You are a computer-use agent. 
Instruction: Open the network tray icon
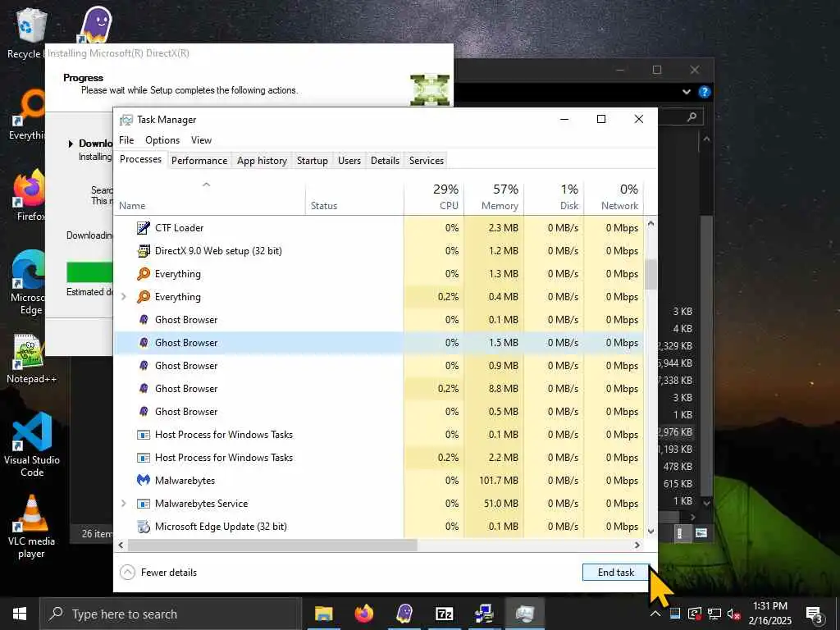click(x=714, y=614)
